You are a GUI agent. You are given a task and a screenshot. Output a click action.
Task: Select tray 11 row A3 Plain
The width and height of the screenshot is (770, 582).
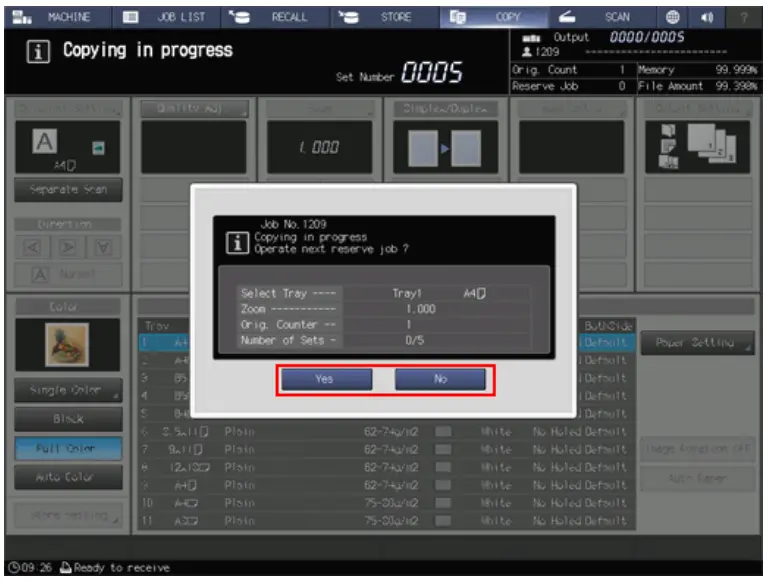(386, 521)
